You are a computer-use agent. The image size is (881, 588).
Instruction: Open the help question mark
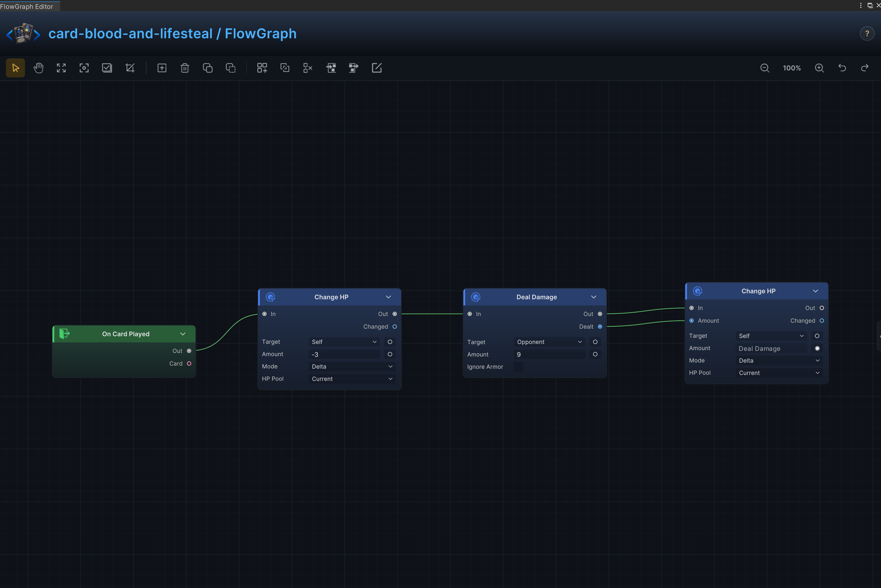click(867, 34)
